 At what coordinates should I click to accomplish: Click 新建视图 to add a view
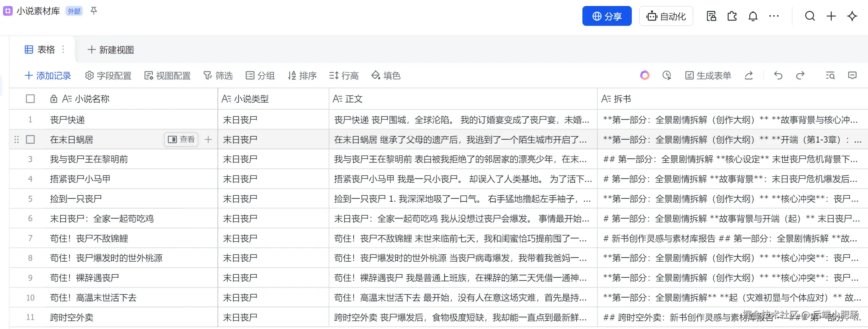pos(111,50)
